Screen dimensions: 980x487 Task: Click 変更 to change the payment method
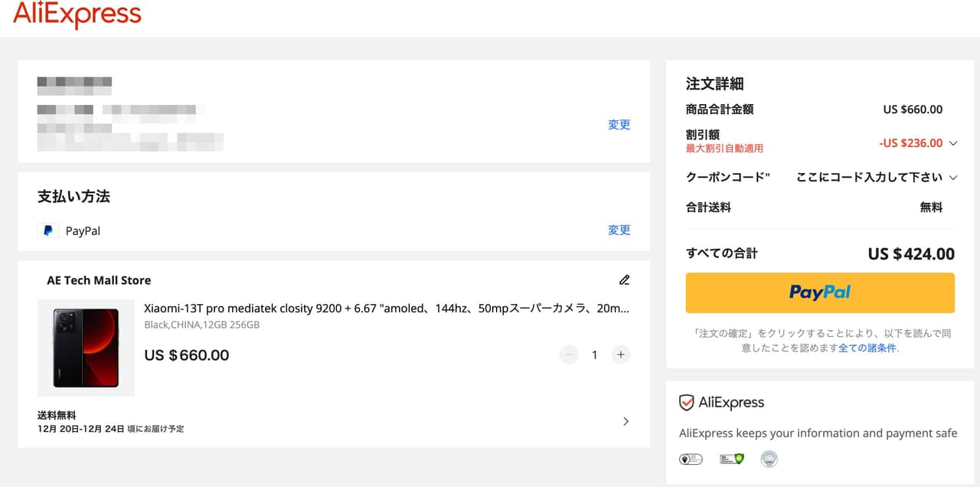pyautogui.click(x=619, y=230)
